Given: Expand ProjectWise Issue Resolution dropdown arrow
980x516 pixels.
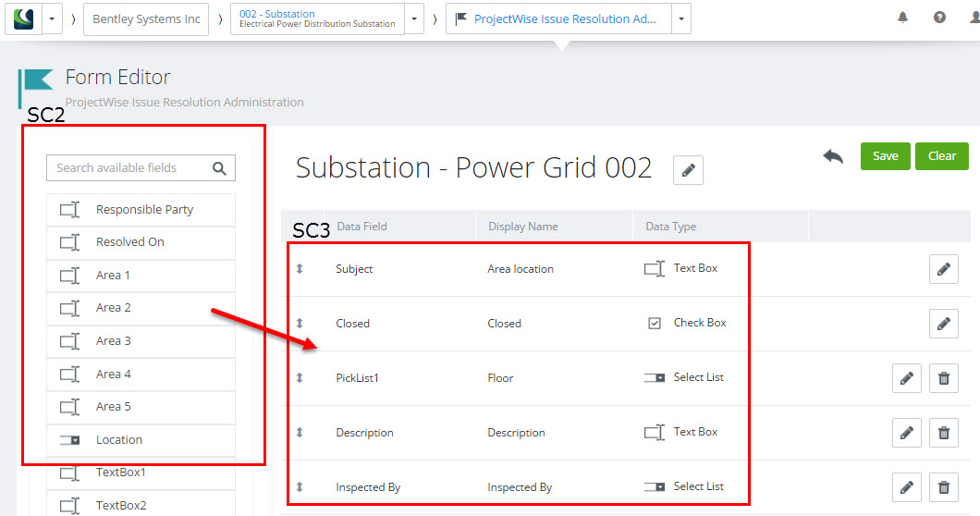Looking at the screenshot, I should [x=681, y=18].
